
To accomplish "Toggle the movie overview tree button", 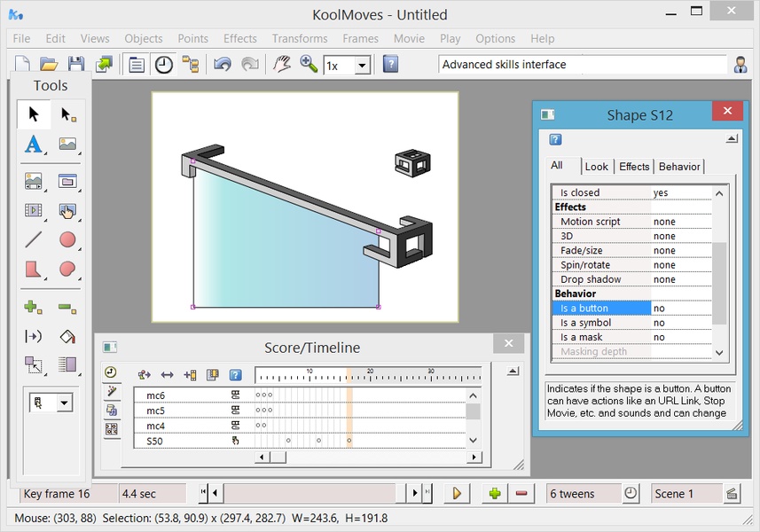I will coord(191,65).
